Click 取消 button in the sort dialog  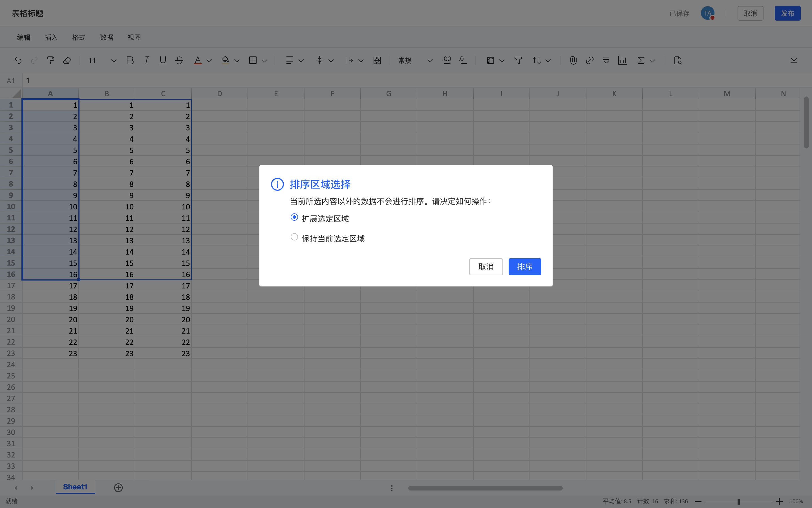coord(486,267)
